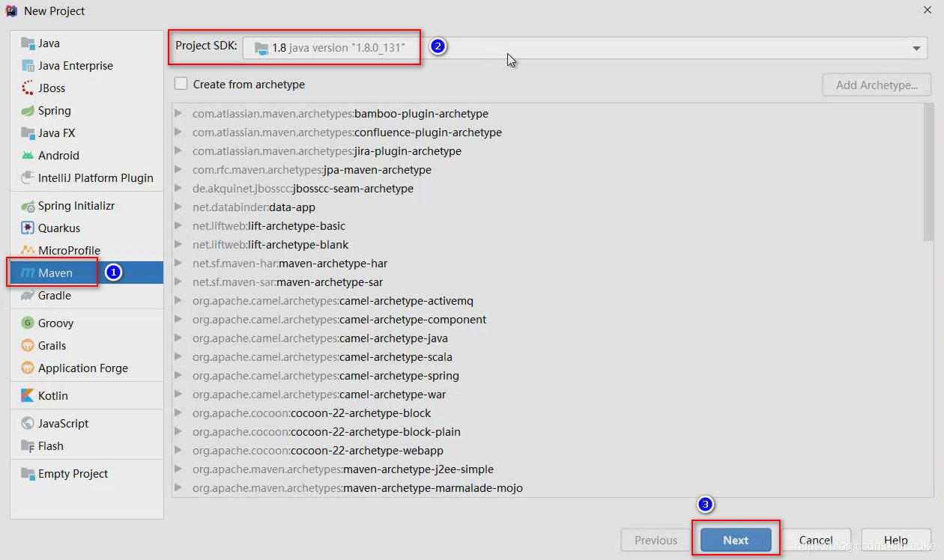
Task: Click the Cancel button
Action: point(816,540)
